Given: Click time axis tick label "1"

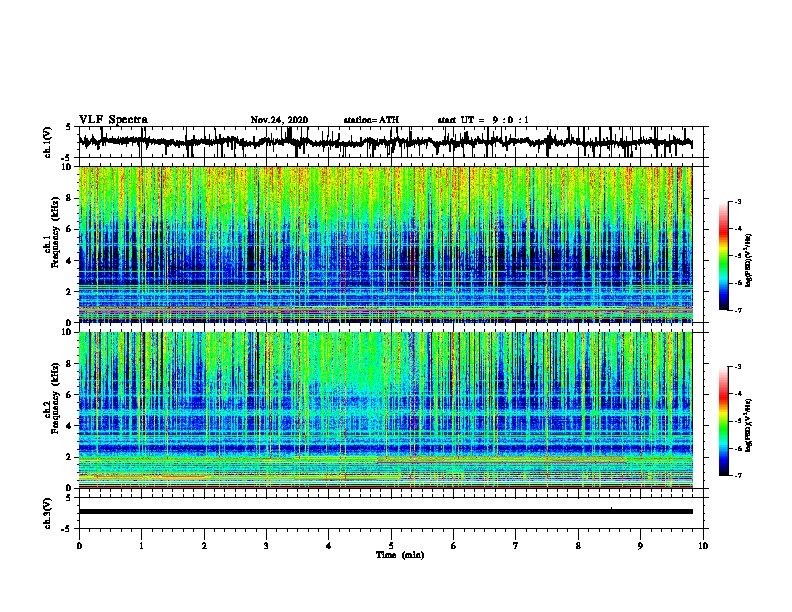Looking at the screenshot, I should click(x=141, y=546).
